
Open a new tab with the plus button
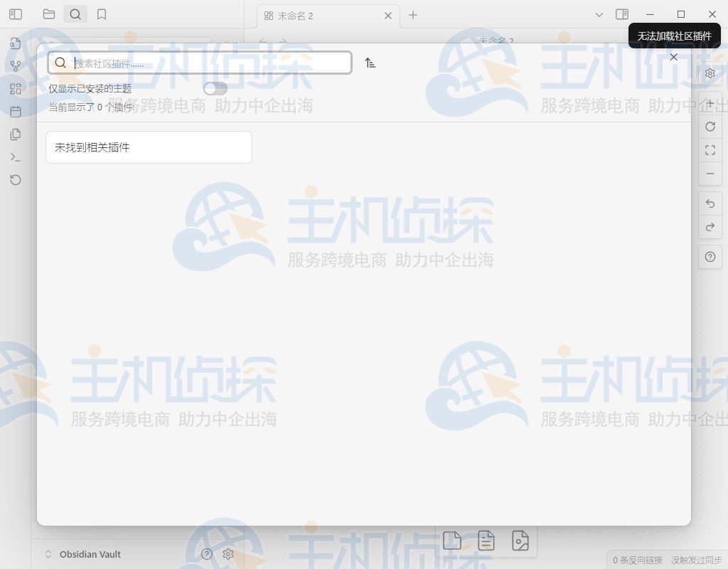click(414, 15)
